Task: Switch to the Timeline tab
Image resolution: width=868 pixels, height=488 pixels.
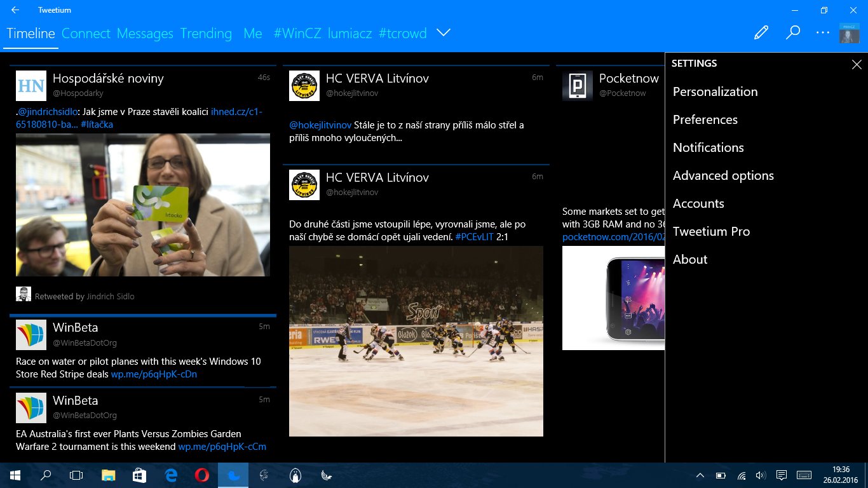Action: (31, 34)
